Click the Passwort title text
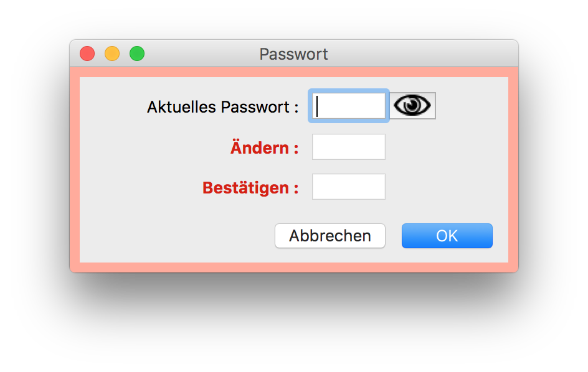This screenshot has width=588, height=372. (x=293, y=54)
